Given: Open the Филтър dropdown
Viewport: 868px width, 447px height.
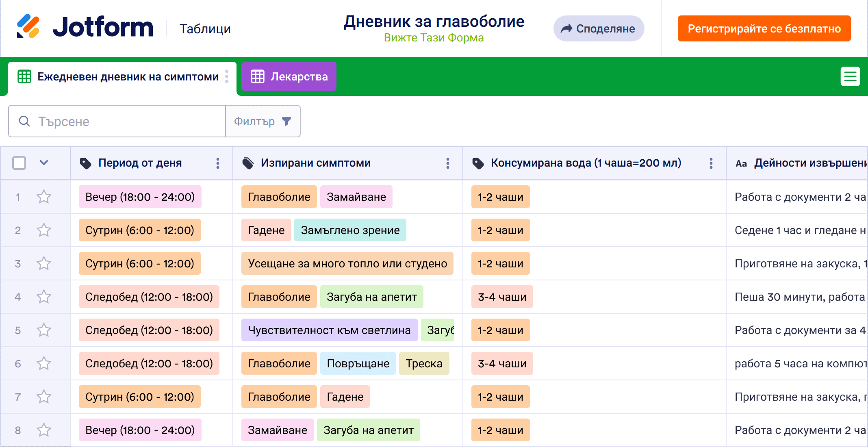Looking at the screenshot, I should pyautogui.click(x=263, y=122).
